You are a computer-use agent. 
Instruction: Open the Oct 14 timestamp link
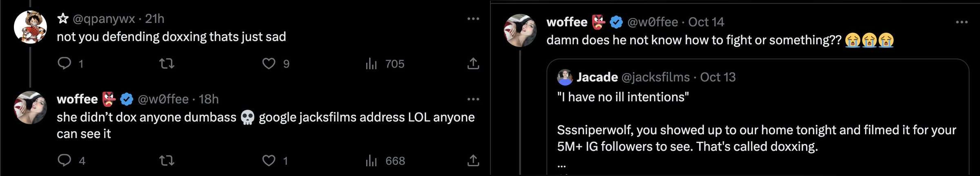coord(706,22)
